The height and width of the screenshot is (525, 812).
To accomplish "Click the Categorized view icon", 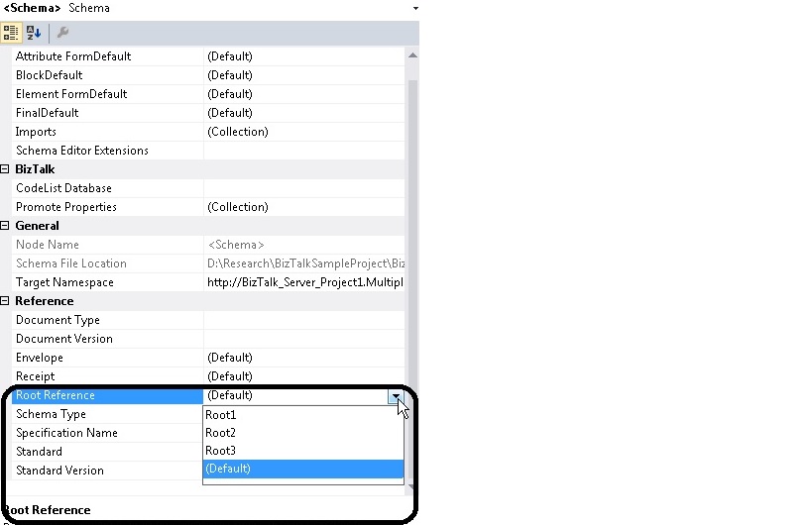I will 12,33.
